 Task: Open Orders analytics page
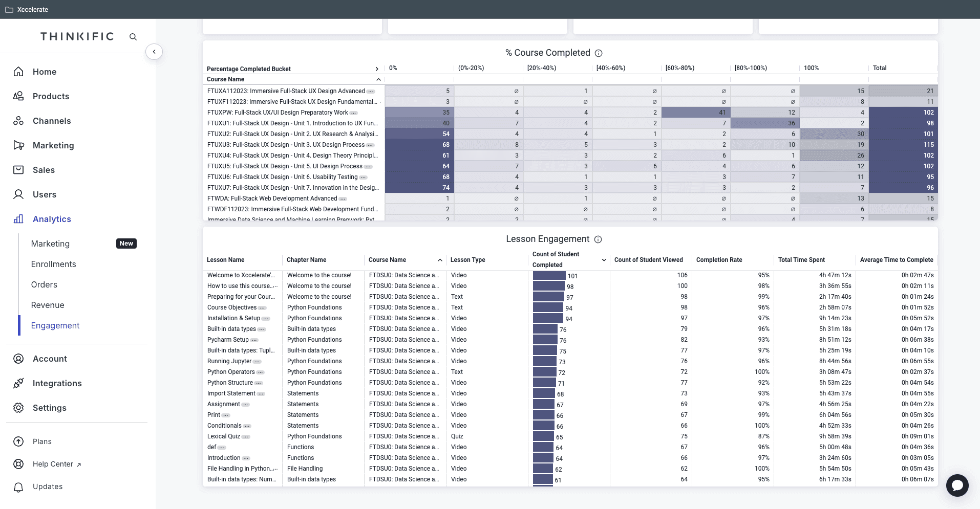click(x=44, y=284)
